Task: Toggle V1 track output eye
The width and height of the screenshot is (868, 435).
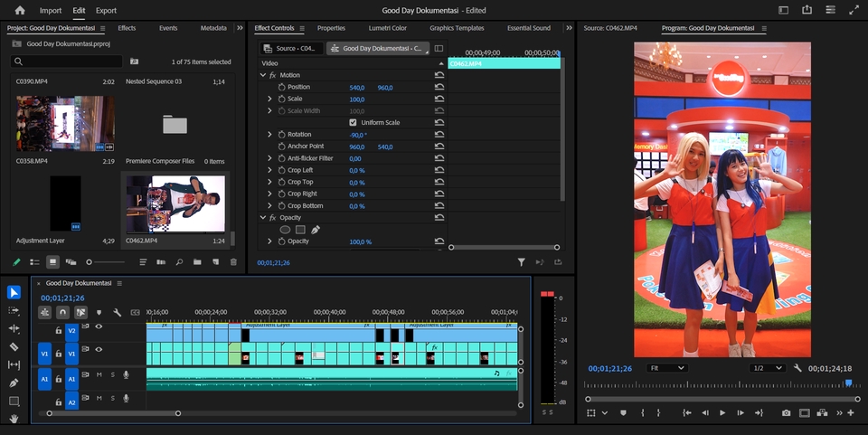Action: coord(99,349)
